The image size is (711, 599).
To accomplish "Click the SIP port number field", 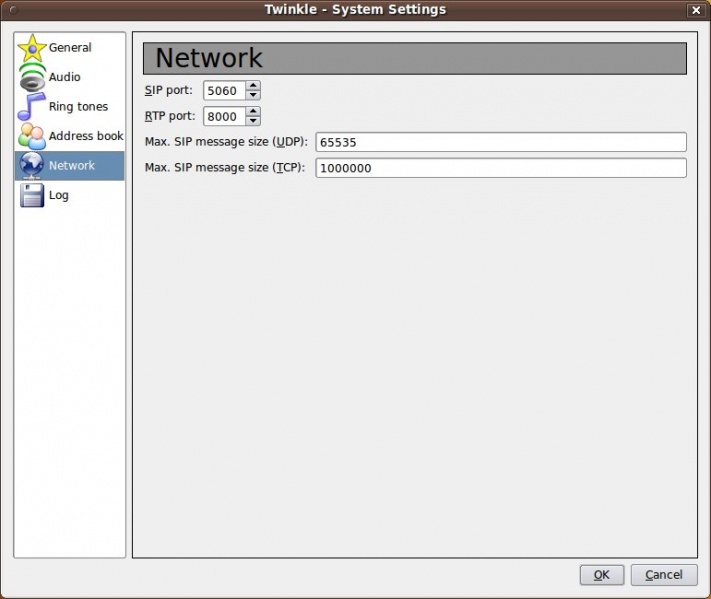I will (224, 91).
